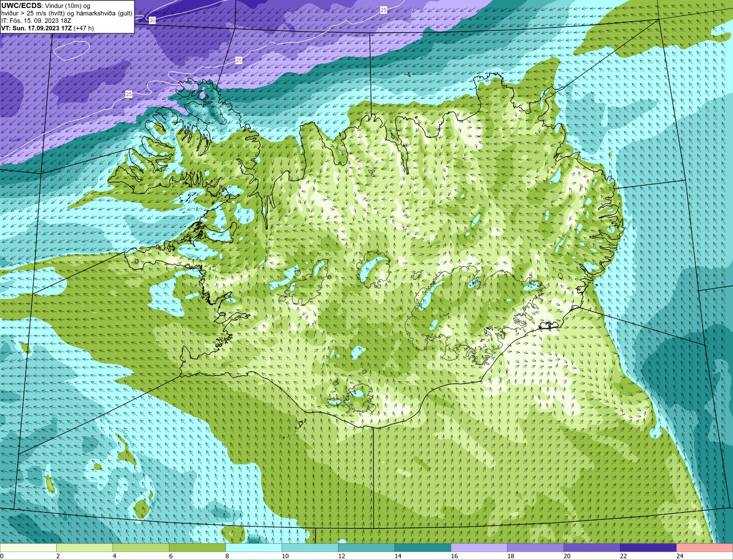Click the "30" gust contour label
The height and width of the screenshot is (560, 733).
pyautogui.click(x=152, y=20)
